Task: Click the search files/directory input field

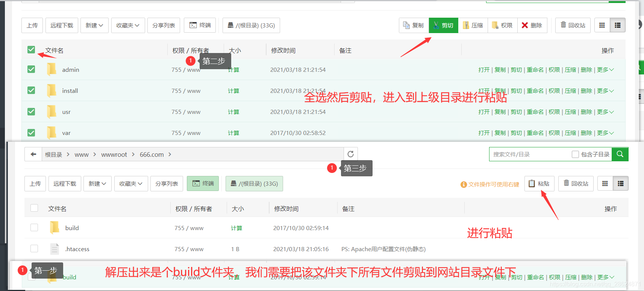Action: (530, 154)
